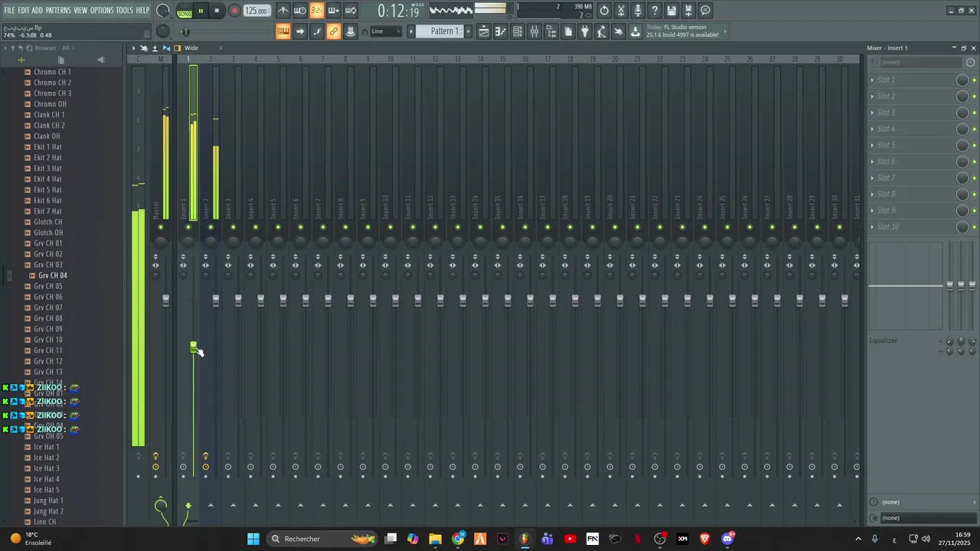Stop playback with the Stop button
The height and width of the screenshot is (551, 980).
[x=217, y=11]
